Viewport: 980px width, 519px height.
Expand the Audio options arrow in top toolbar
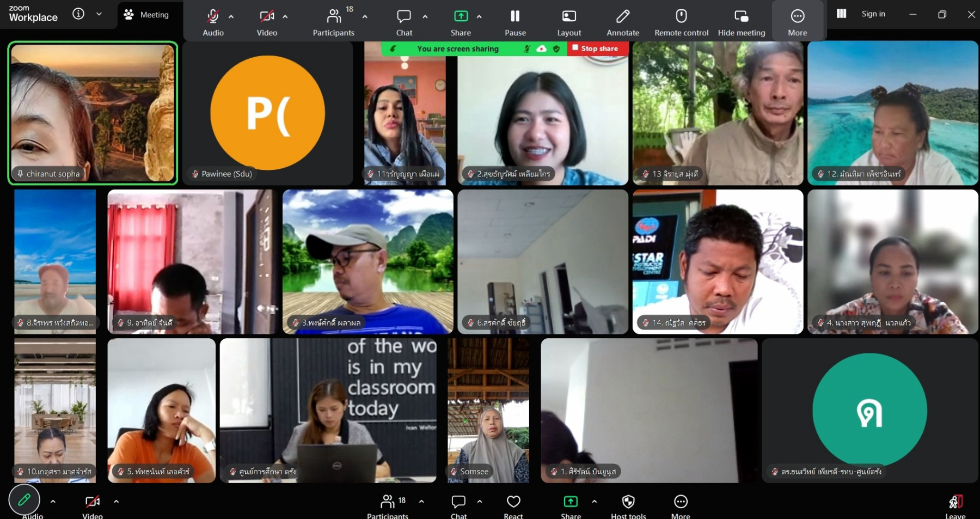tap(231, 17)
